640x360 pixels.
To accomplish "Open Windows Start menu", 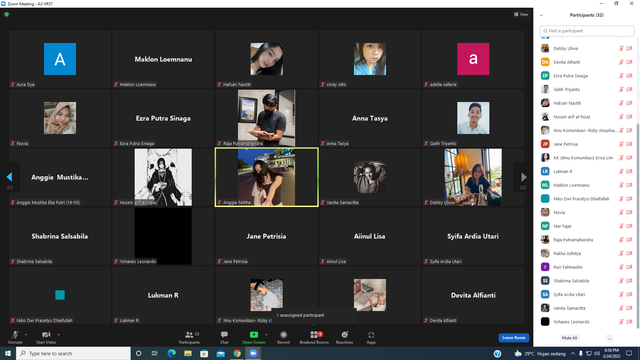I will pos(8,353).
